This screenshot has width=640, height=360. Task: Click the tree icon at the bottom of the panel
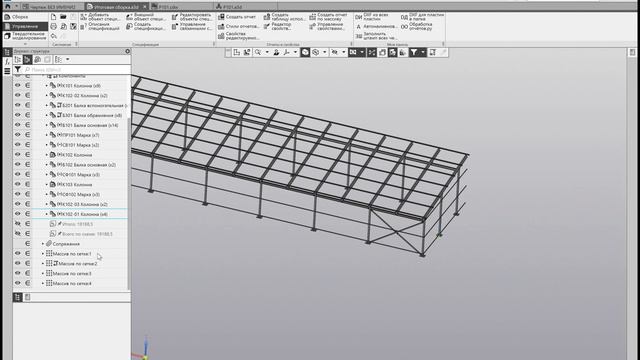18,297
